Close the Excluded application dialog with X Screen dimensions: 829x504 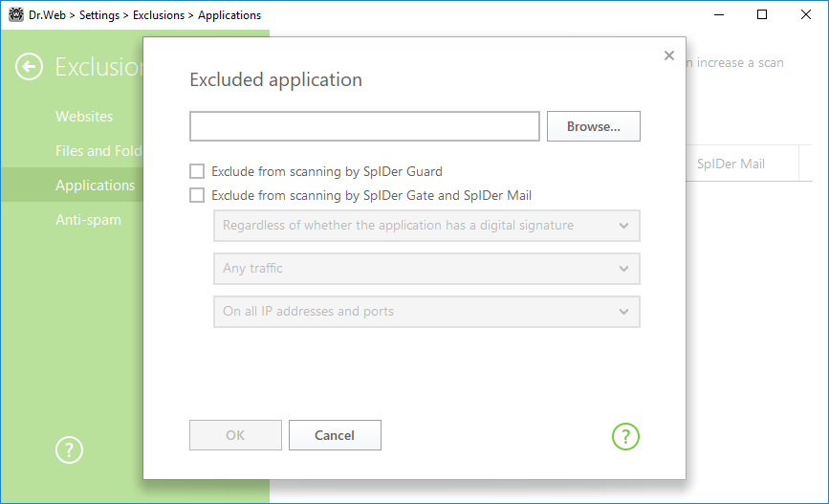(668, 55)
